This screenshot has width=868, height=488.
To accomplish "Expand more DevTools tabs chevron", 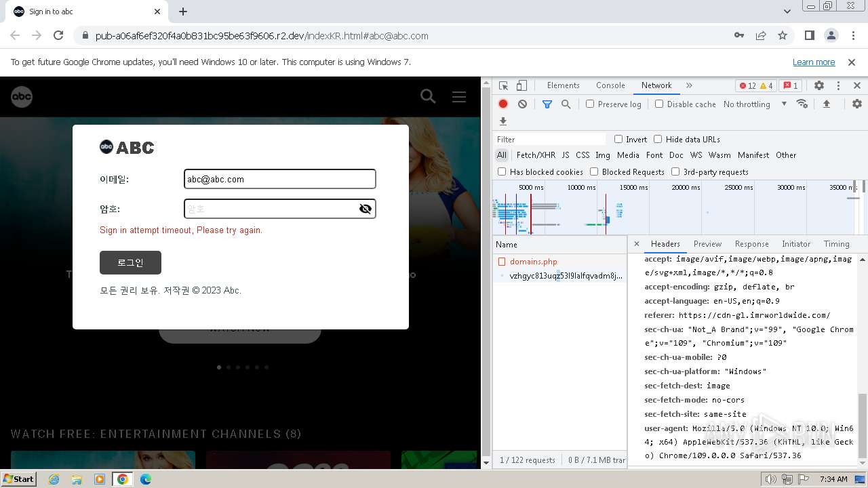I will (689, 85).
